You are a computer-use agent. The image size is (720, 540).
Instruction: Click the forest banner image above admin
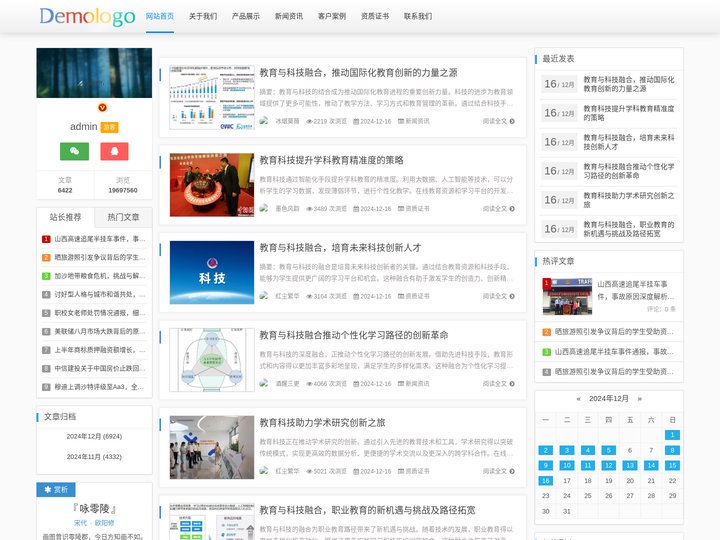94,73
